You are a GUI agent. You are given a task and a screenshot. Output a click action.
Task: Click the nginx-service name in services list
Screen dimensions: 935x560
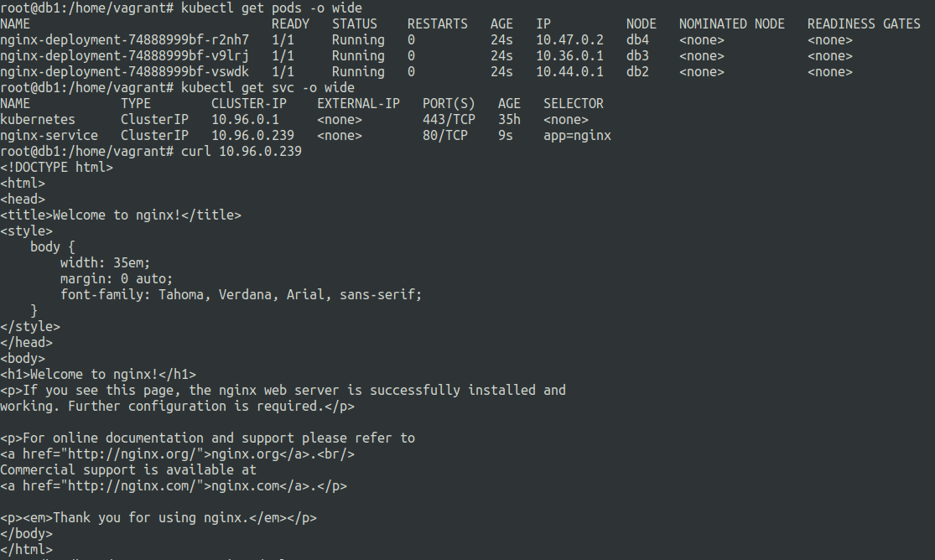click(49, 136)
